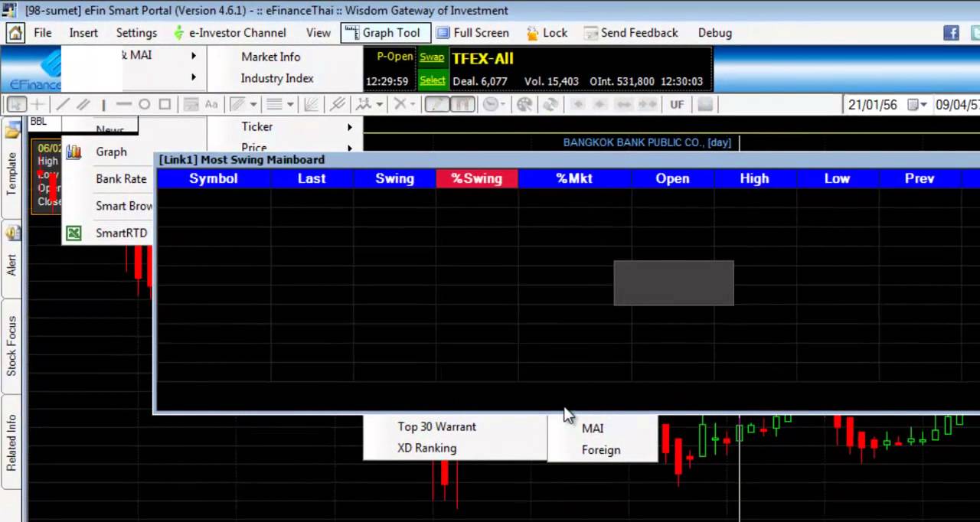Click the green Select link
This screenshot has height=522, width=980.
coord(432,80)
